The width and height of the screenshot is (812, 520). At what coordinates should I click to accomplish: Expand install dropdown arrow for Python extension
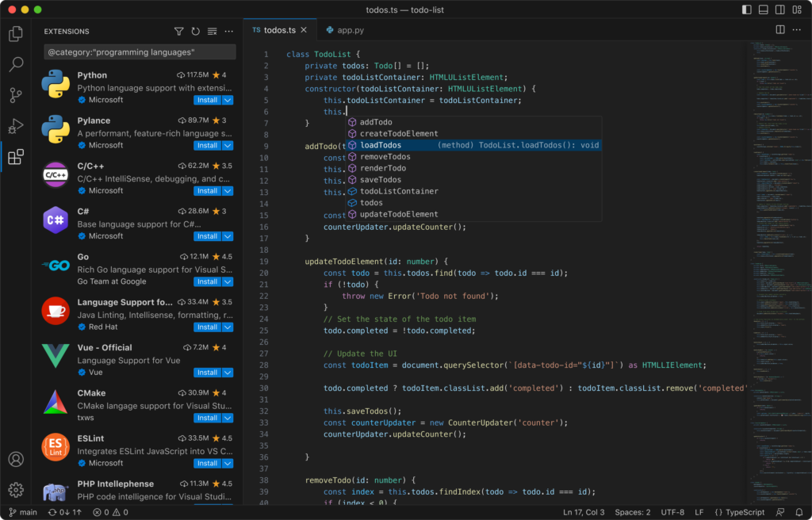point(228,100)
